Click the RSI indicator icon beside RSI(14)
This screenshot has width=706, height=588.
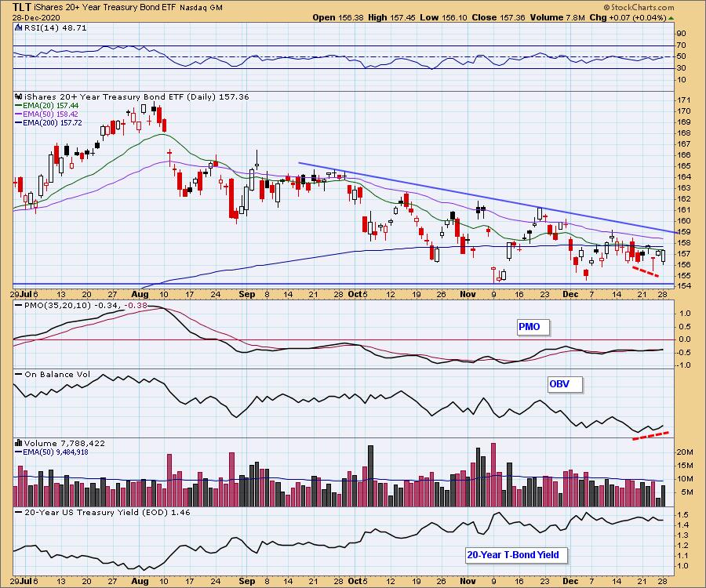[19, 28]
